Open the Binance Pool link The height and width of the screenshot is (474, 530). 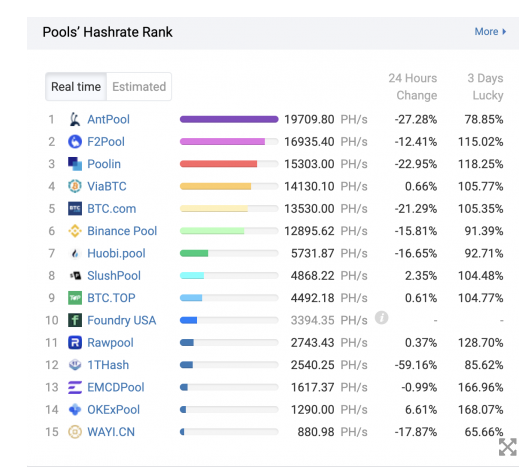click(122, 231)
